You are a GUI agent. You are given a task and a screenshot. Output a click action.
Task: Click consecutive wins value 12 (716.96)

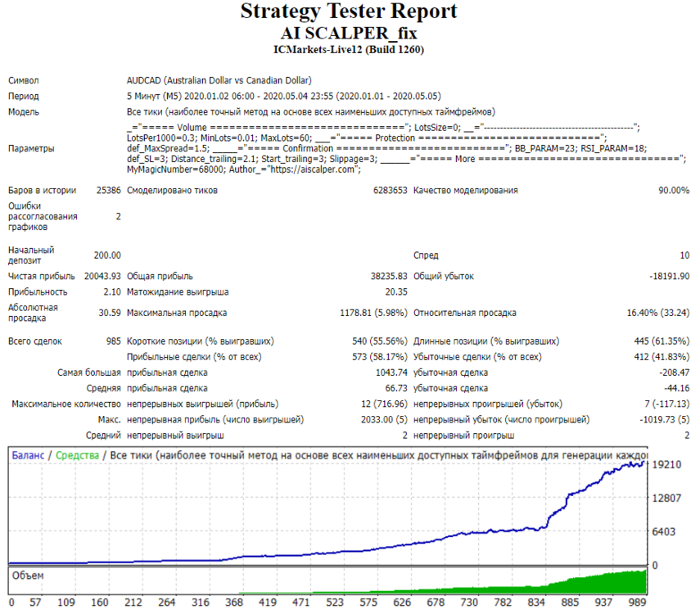[x=384, y=404]
